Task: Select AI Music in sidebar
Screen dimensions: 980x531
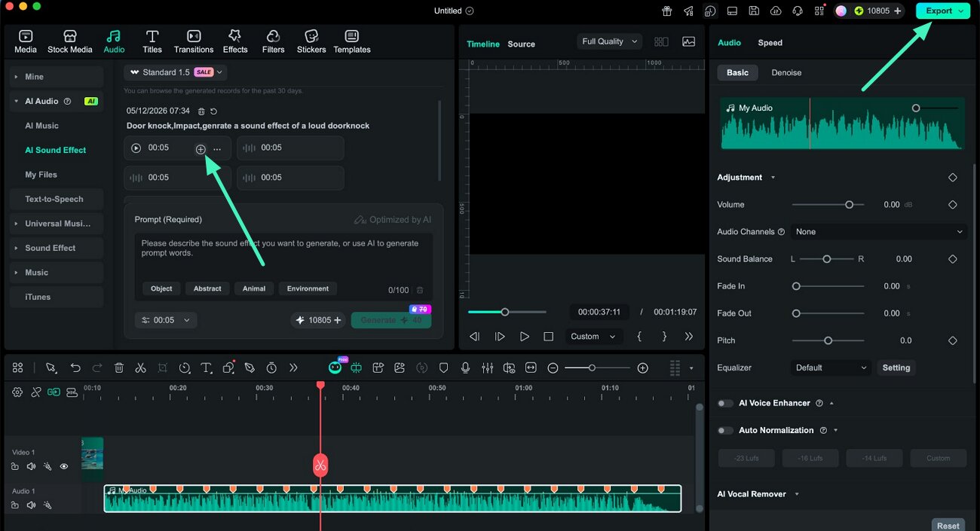Action: (41, 126)
